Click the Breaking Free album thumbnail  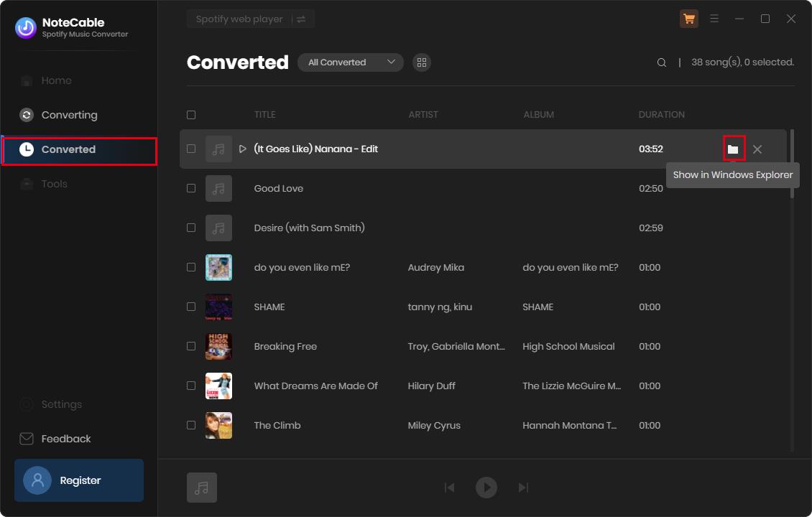218,346
